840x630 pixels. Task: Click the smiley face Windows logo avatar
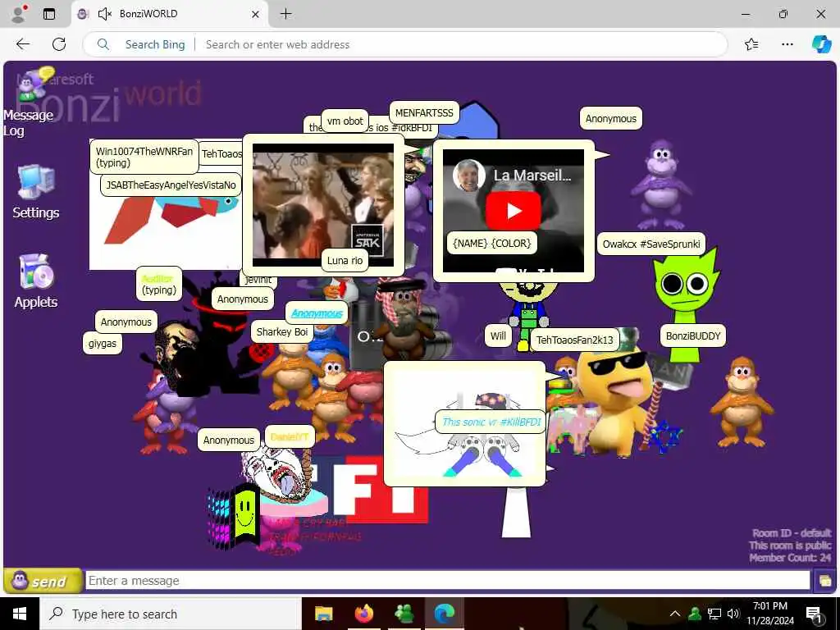(x=234, y=517)
